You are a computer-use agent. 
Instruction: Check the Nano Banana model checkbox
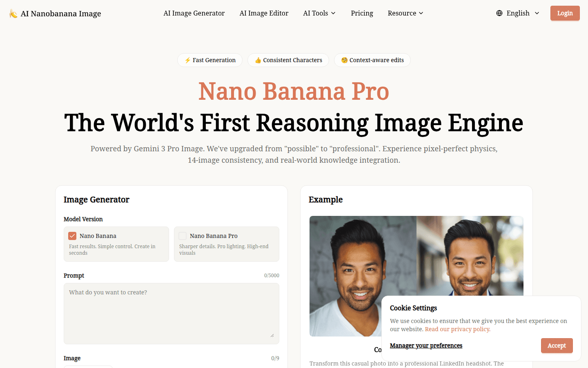pos(72,236)
